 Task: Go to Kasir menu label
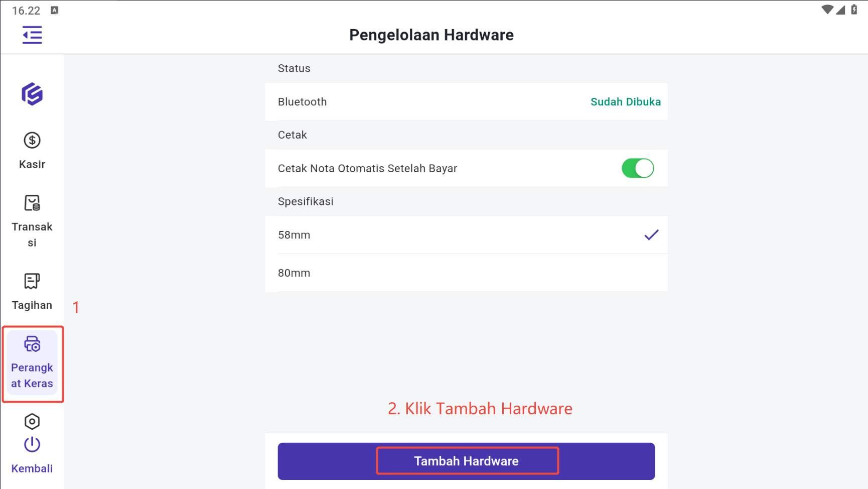point(32,165)
